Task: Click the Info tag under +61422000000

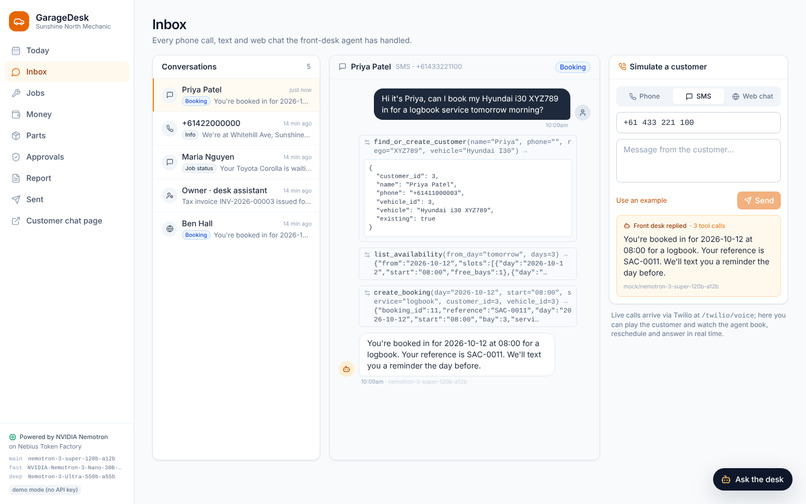Action: [x=190, y=135]
